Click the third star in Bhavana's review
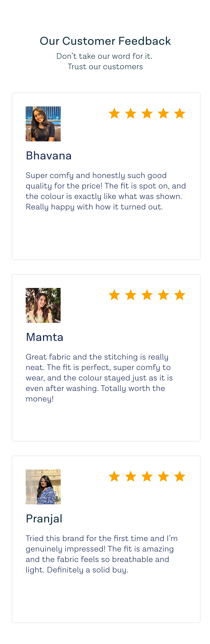Image resolution: width=210 pixels, height=644 pixels. point(147,113)
